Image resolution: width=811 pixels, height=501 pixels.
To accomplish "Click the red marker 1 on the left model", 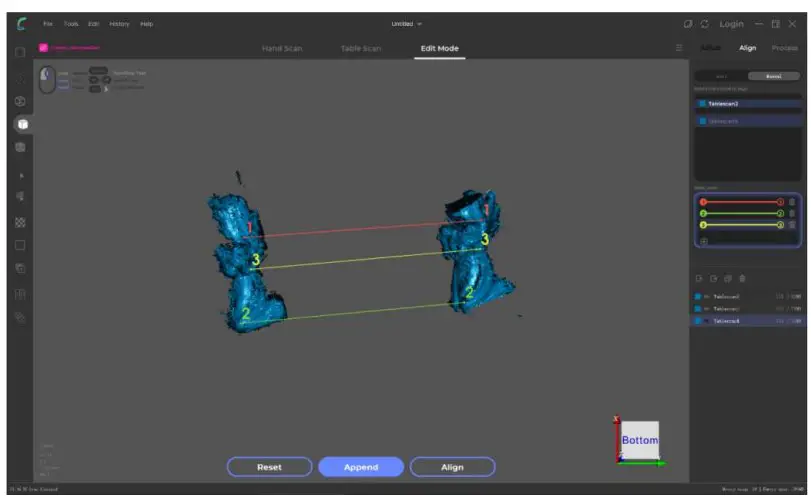I will pos(249,227).
